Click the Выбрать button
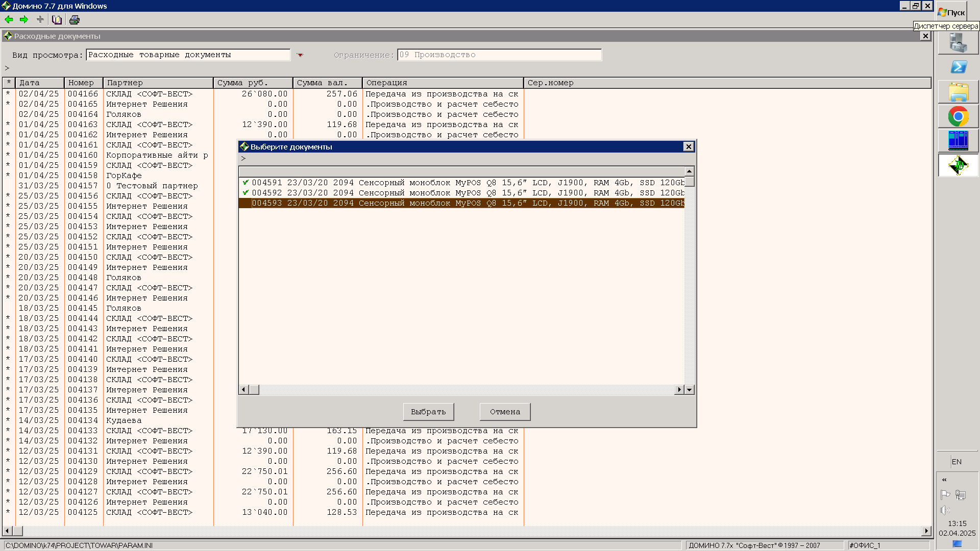980x551 pixels. [x=428, y=412]
